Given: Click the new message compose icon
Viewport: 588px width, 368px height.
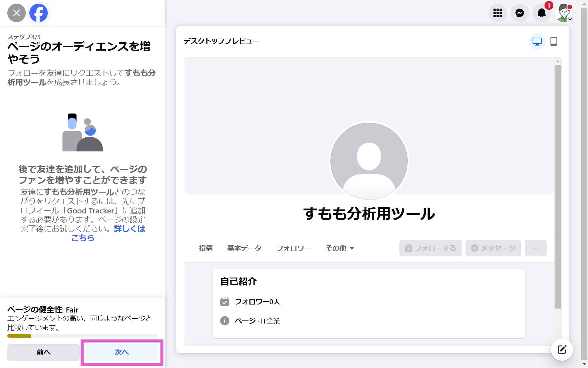Looking at the screenshot, I should click(562, 349).
